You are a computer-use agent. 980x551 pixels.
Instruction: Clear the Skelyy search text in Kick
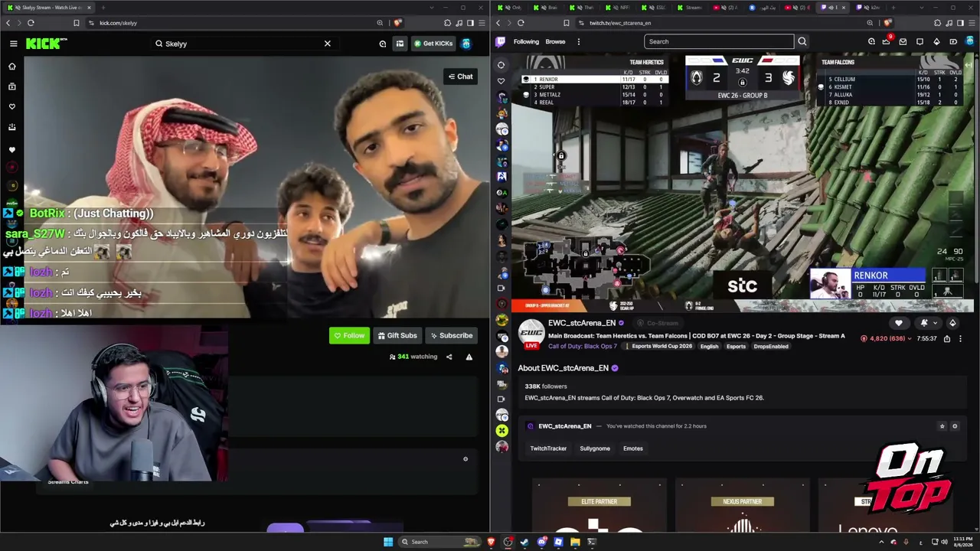(x=327, y=44)
